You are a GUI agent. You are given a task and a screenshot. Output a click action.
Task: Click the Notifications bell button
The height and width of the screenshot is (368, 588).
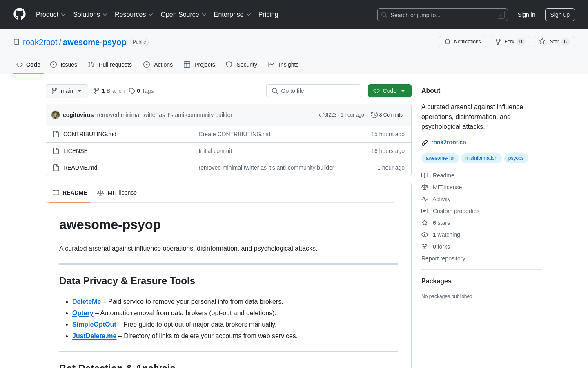pos(463,42)
